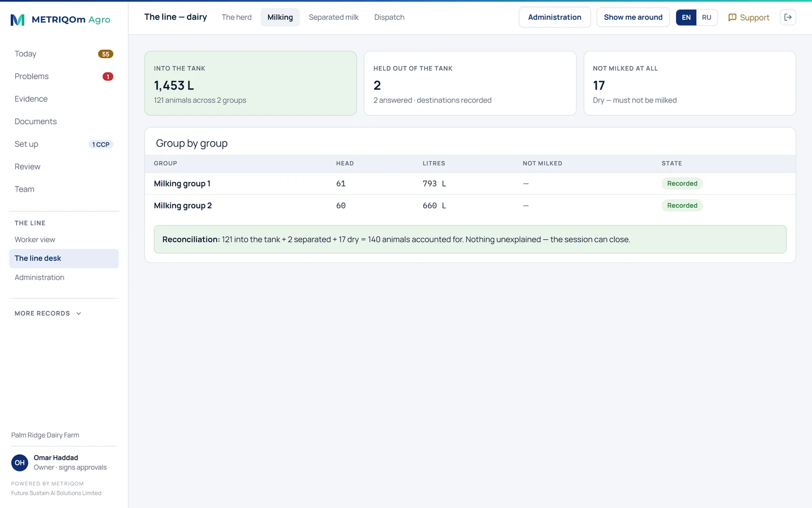Open Administration in the sidebar
The image size is (812, 508).
pos(64,277)
